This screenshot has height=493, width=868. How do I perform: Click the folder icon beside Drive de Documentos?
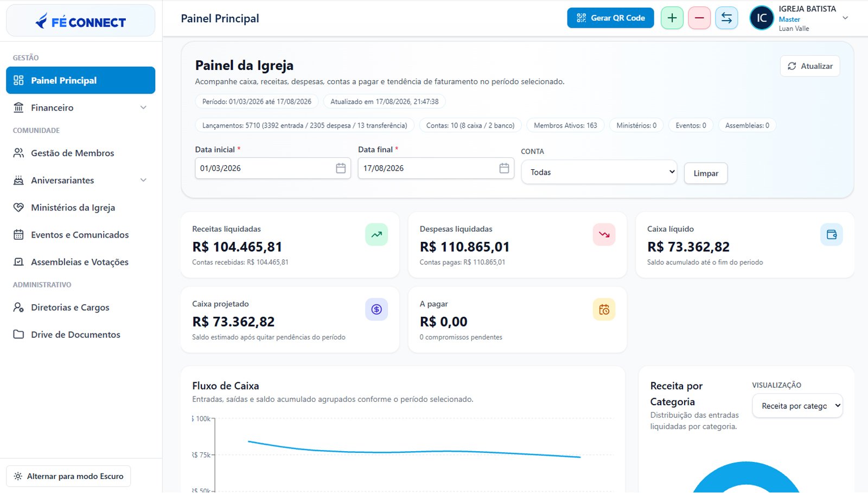pyautogui.click(x=18, y=335)
